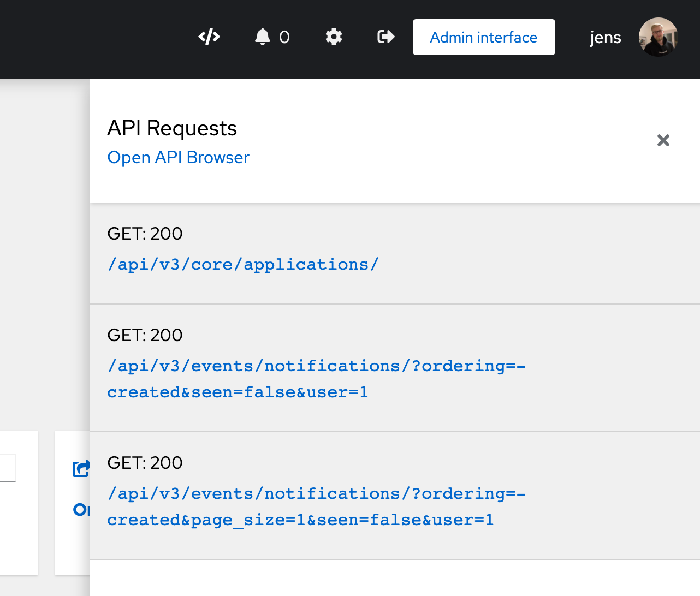Open the Admin interface
This screenshot has height=596, width=700.
(x=483, y=37)
